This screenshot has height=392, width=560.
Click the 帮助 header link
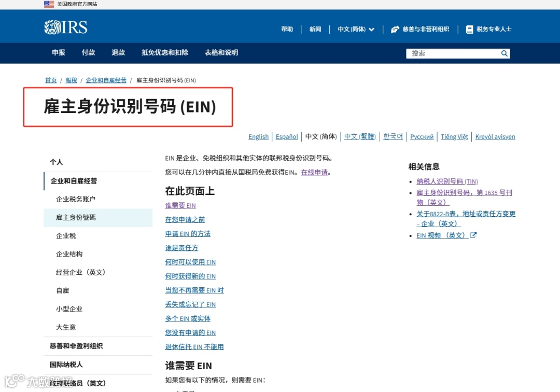(287, 29)
